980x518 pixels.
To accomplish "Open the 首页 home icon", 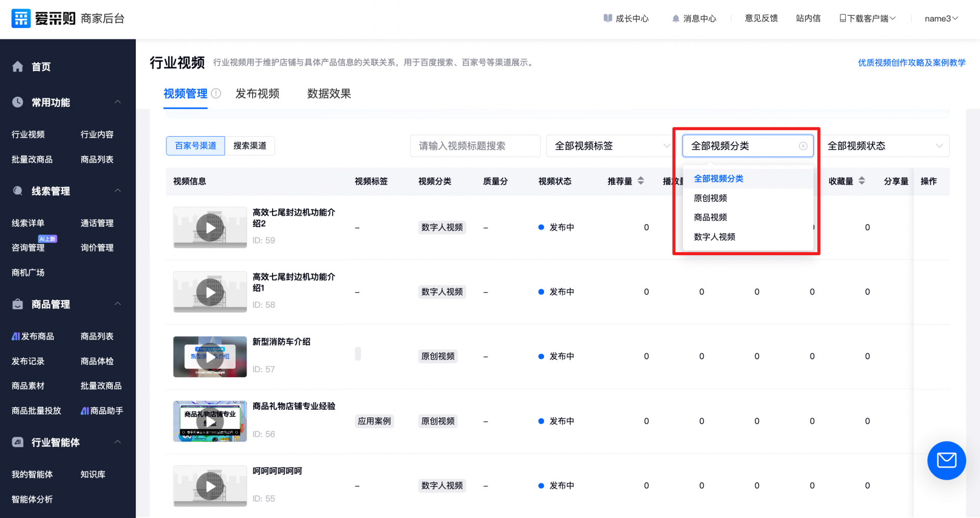I will (18, 66).
